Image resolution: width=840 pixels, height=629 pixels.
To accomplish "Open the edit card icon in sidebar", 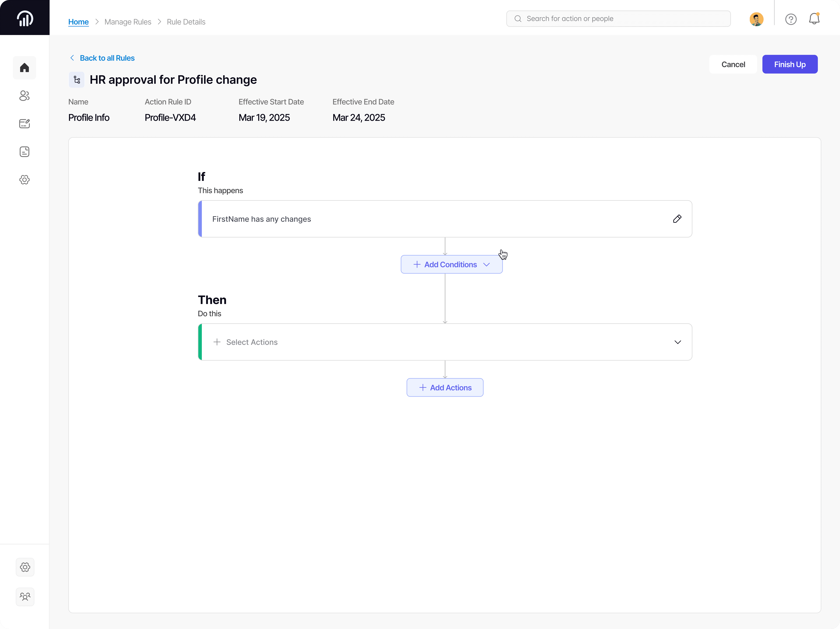I will [24, 123].
